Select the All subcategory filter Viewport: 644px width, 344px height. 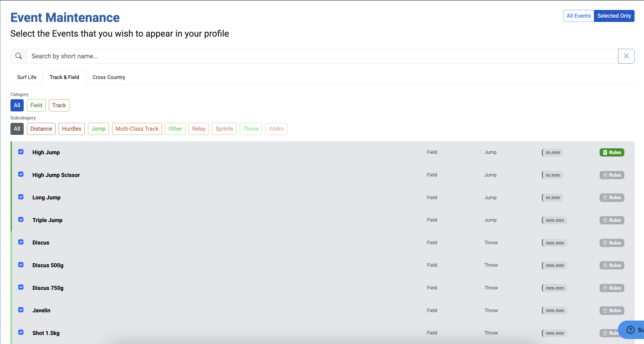click(17, 129)
